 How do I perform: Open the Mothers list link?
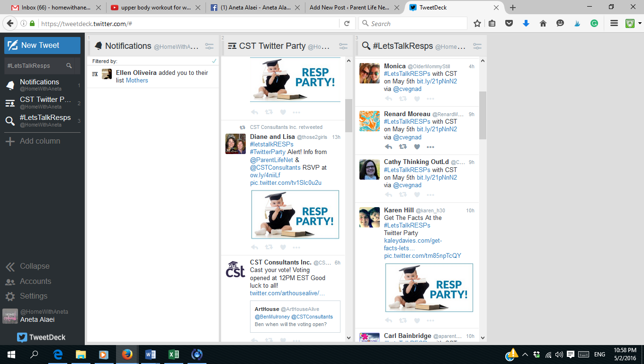pos(137,80)
